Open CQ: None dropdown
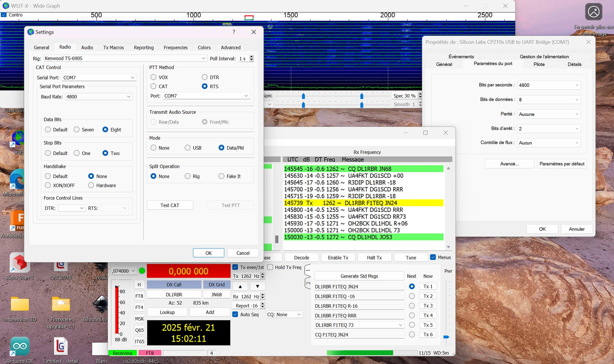The height and width of the screenshot is (364, 614). coord(284,314)
